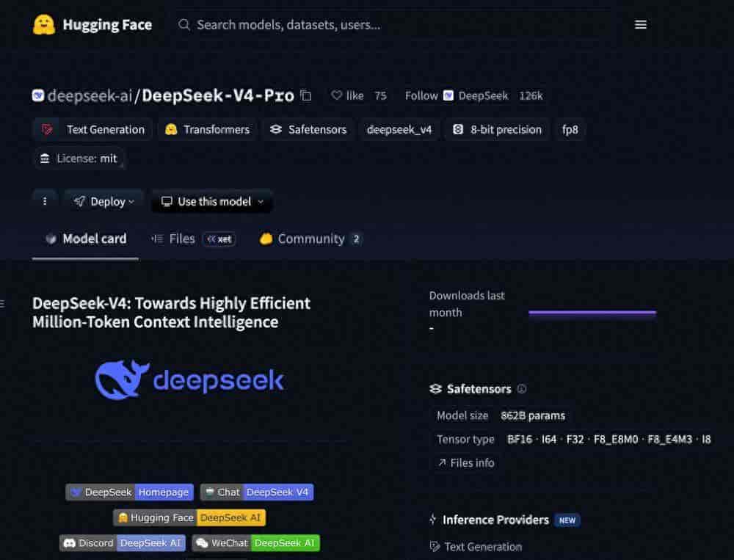This screenshot has height=560, width=734.
Task: Click the 8-bit precision tag icon
Action: [458, 130]
